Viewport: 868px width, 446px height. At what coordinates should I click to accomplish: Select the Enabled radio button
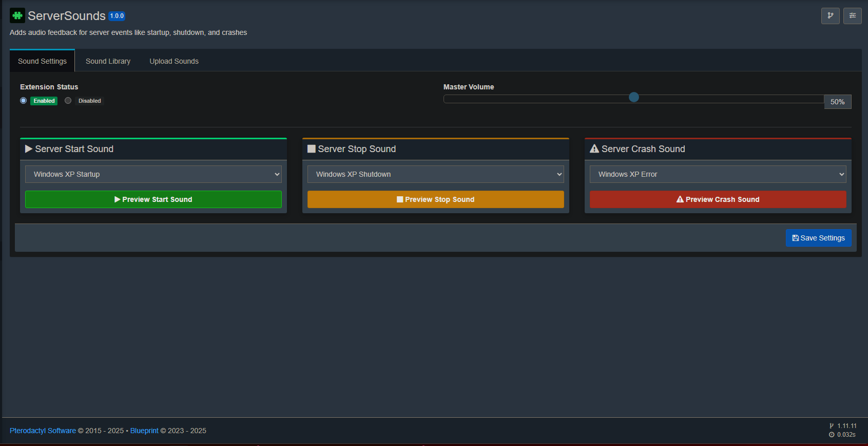coord(23,101)
